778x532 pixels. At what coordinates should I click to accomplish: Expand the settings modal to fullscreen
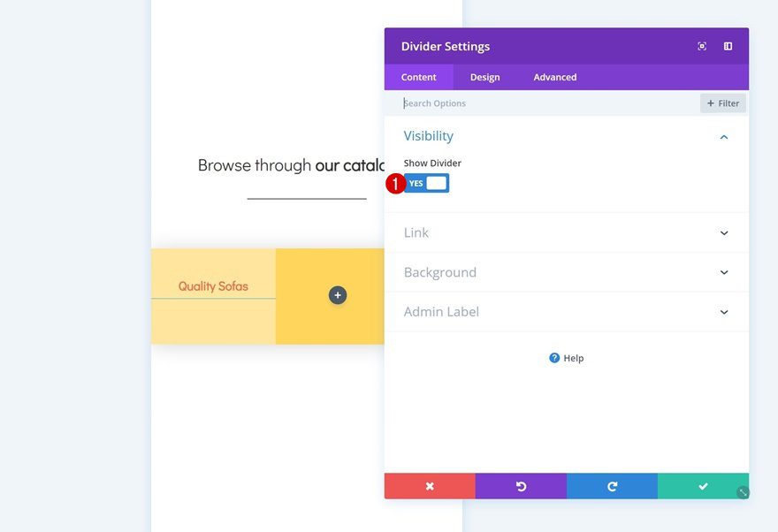click(727, 46)
